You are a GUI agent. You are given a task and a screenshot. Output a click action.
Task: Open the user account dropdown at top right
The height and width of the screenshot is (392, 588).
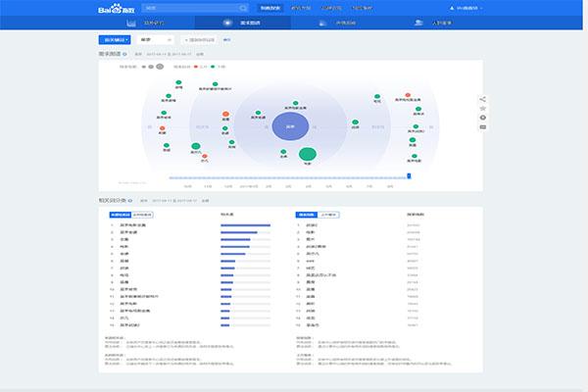tap(466, 8)
